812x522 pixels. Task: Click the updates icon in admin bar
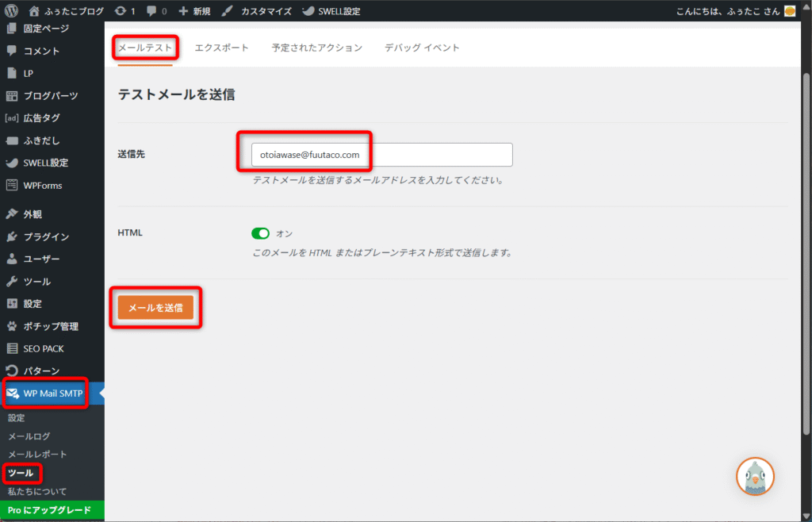(x=119, y=12)
